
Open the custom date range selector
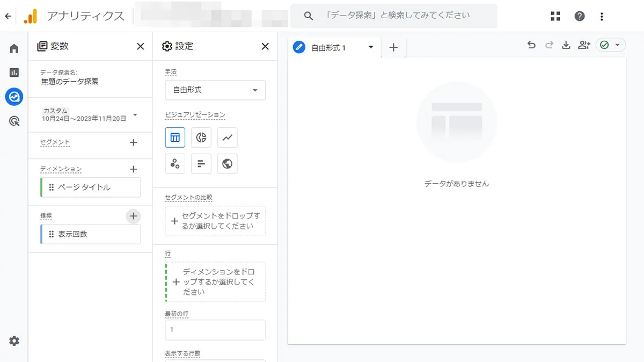point(90,115)
